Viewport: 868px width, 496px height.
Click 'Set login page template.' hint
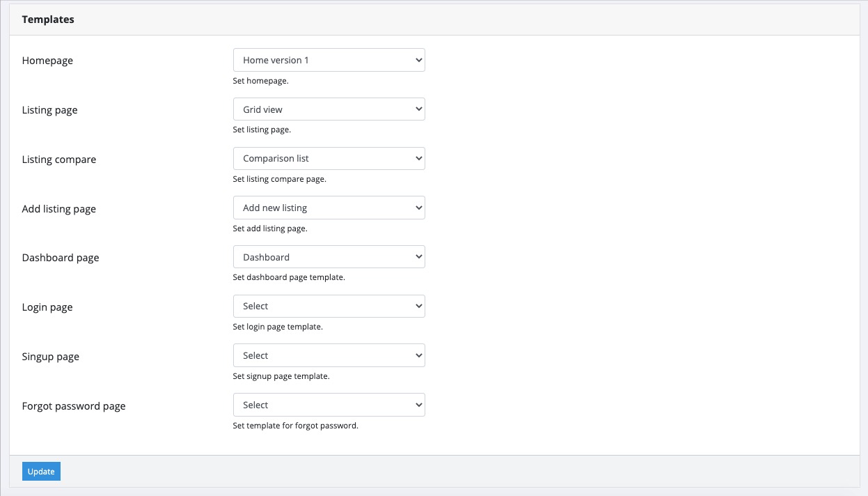(278, 327)
